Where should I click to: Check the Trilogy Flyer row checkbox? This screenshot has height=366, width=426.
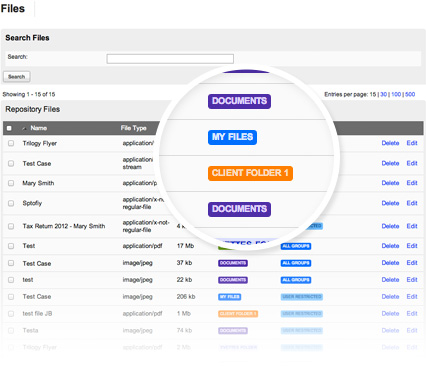coord(11,143)
